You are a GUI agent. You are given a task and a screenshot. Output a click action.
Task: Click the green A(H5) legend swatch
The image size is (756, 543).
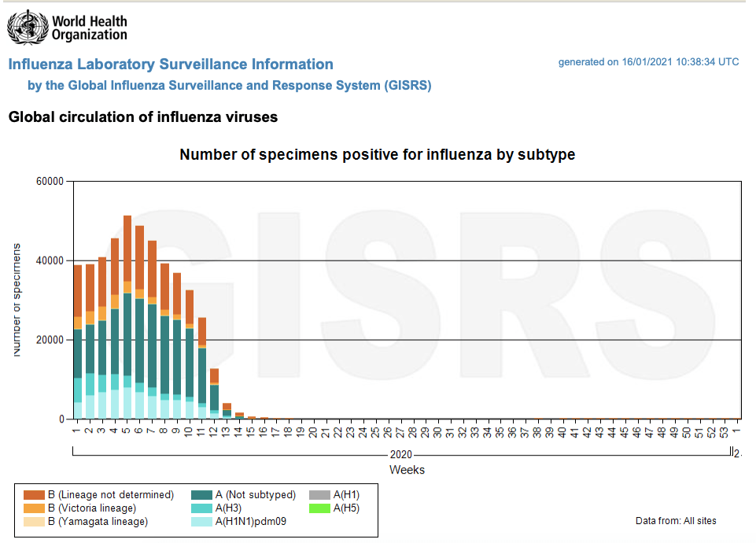[320, 508]
